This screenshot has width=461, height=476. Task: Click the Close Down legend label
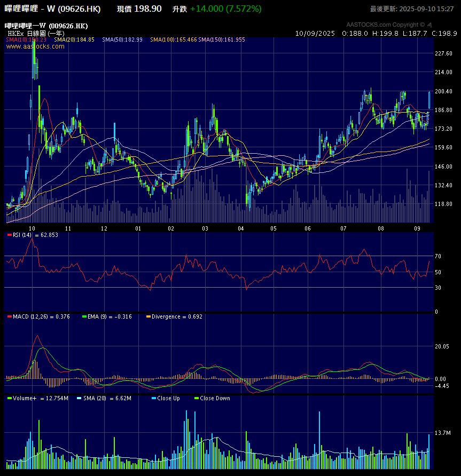tap(215, 398)
